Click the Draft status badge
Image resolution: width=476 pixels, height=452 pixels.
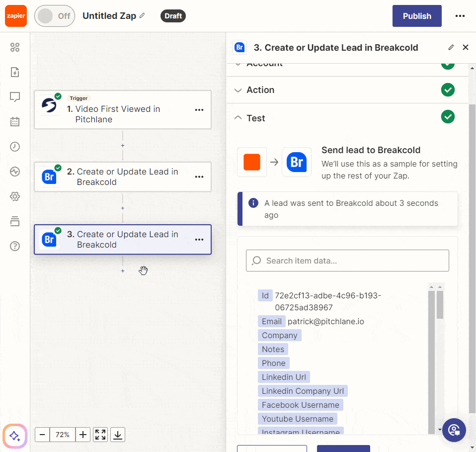click(x=173, y=16)
